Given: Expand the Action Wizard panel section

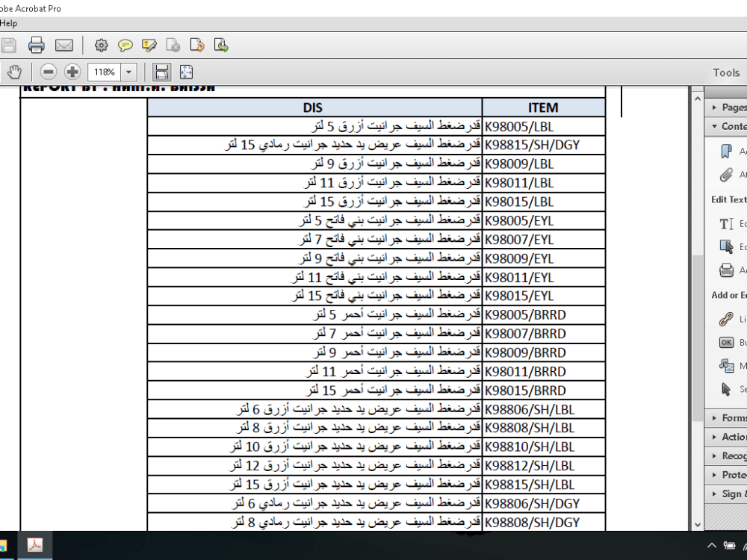Looking at the screenshot, I should coord(726,437).
